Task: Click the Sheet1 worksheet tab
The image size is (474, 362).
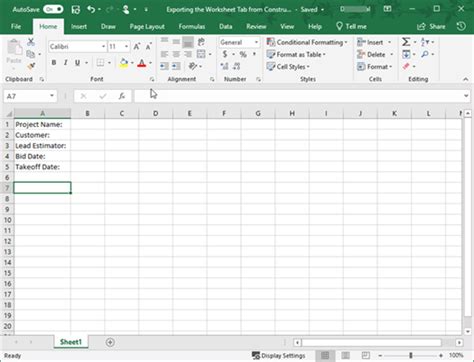Action: pos(71,342)
